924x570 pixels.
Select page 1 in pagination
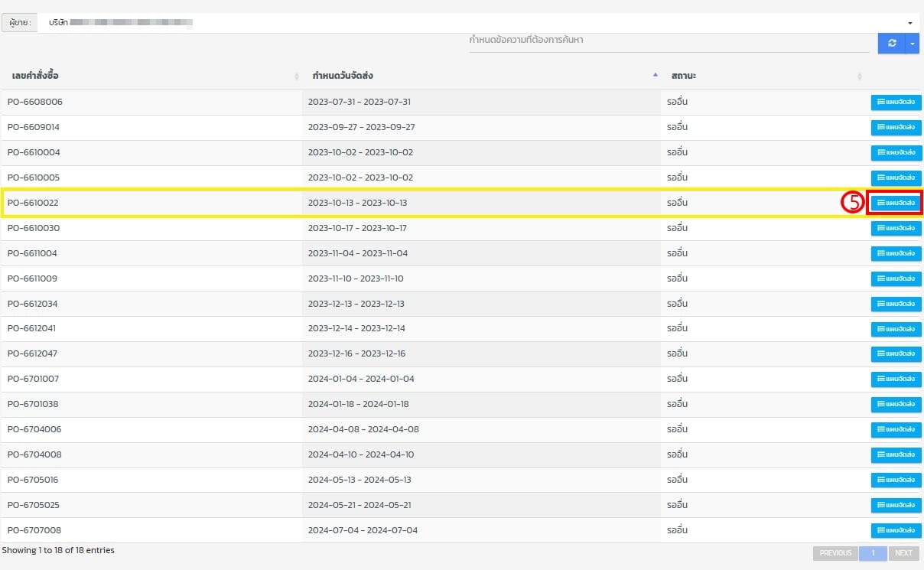coord(873,553)
